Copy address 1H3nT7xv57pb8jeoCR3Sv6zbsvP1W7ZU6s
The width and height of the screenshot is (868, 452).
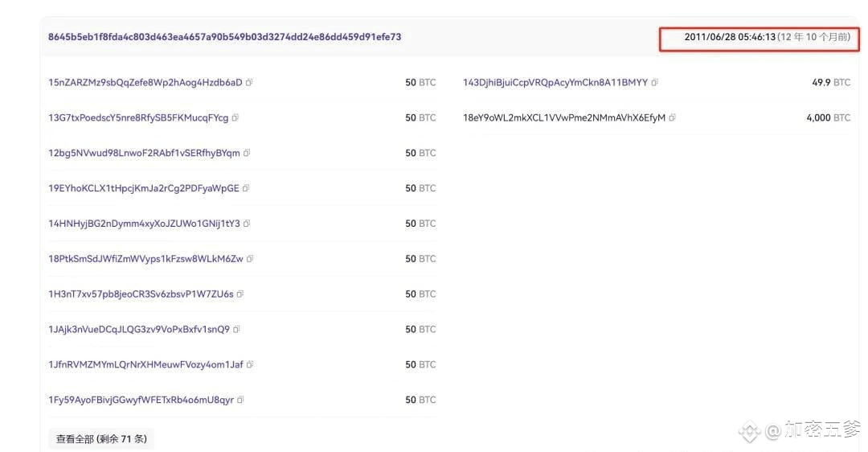coord(240,294)
